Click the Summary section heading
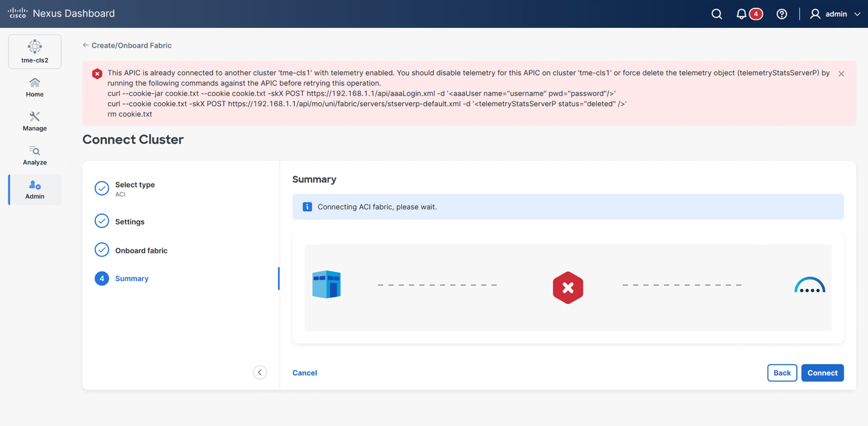868x426 pixels. point(314,180)
